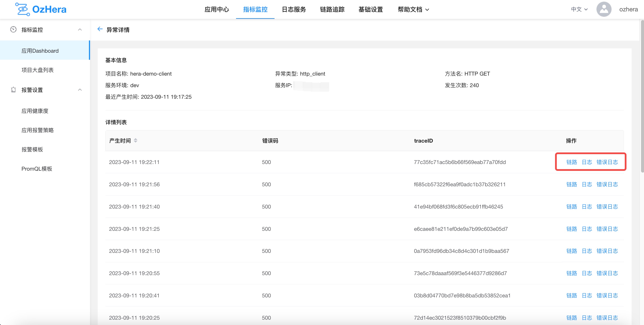This screenshot has height=325, width=644.
Task: Click project name hera-demo-client
Action: [x=151, y=74]
